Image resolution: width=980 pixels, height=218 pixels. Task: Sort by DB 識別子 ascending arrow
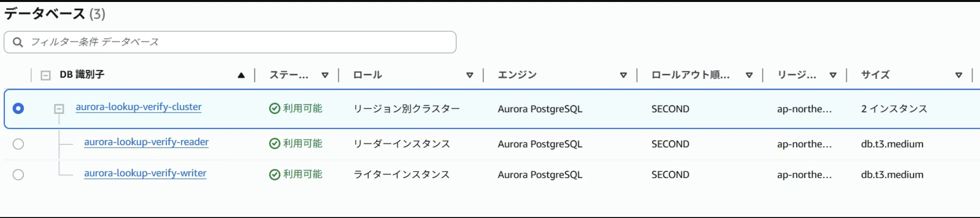pos(241,75)
